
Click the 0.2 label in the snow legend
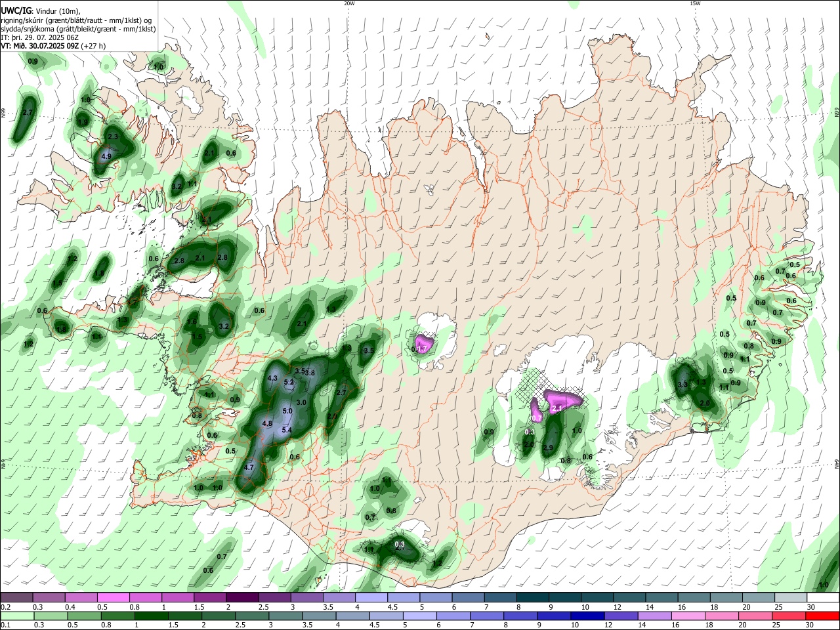tap(5, 607)
